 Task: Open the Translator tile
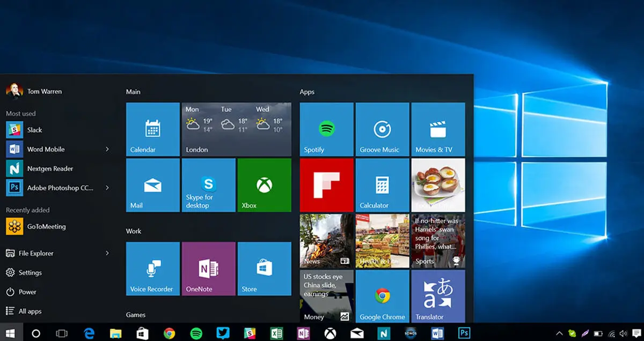click(x=438, y=296)
